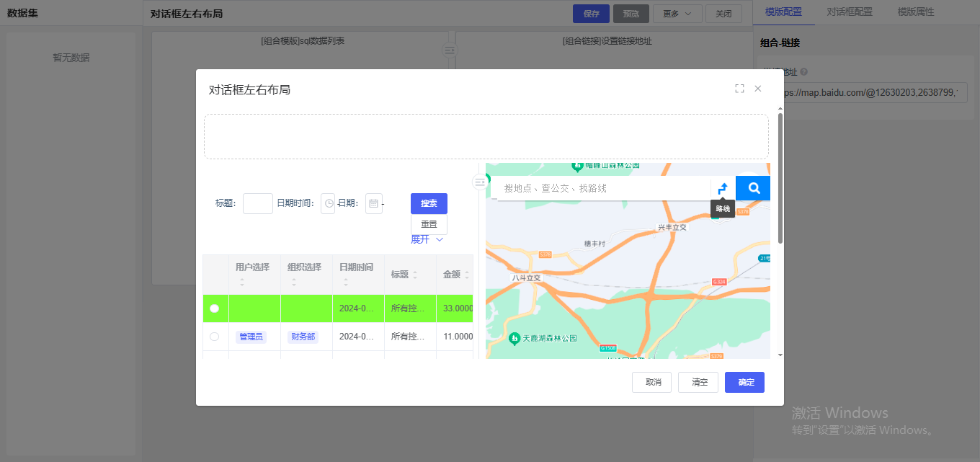Switch to the 对话框配置 tab
This screenshot has width=980, height=462.
(x=849, y=12)
